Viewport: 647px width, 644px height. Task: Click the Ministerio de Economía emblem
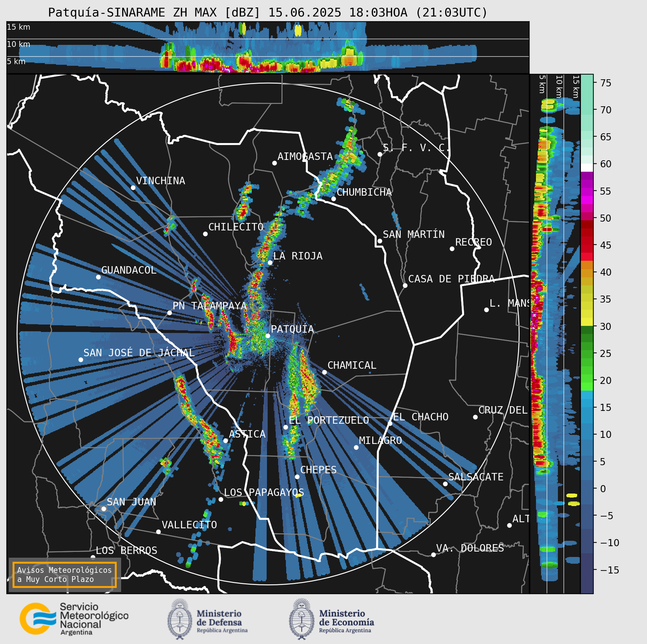click(301, 619)
